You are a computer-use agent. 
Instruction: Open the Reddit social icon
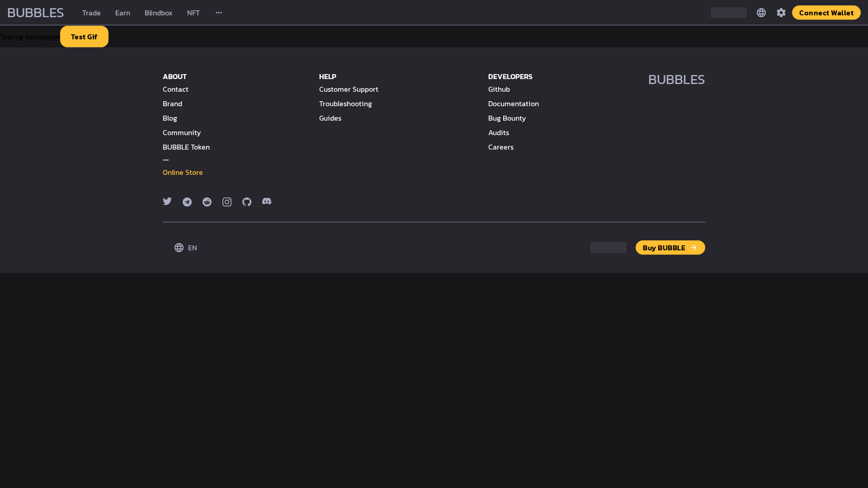coord(207,202)
